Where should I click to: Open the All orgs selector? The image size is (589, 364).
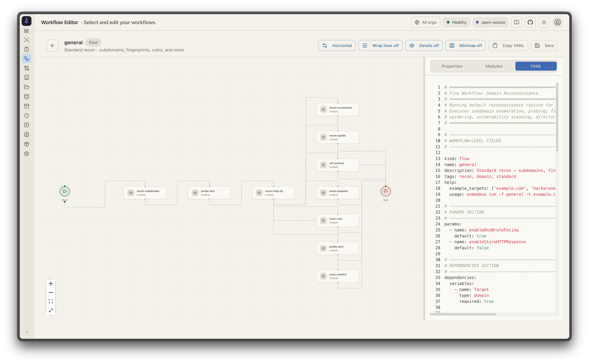pyautogui.click(x=425, y=22)
